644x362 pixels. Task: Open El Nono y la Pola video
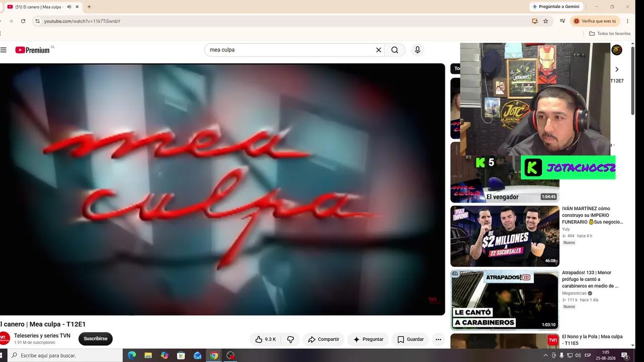[592, 340]
